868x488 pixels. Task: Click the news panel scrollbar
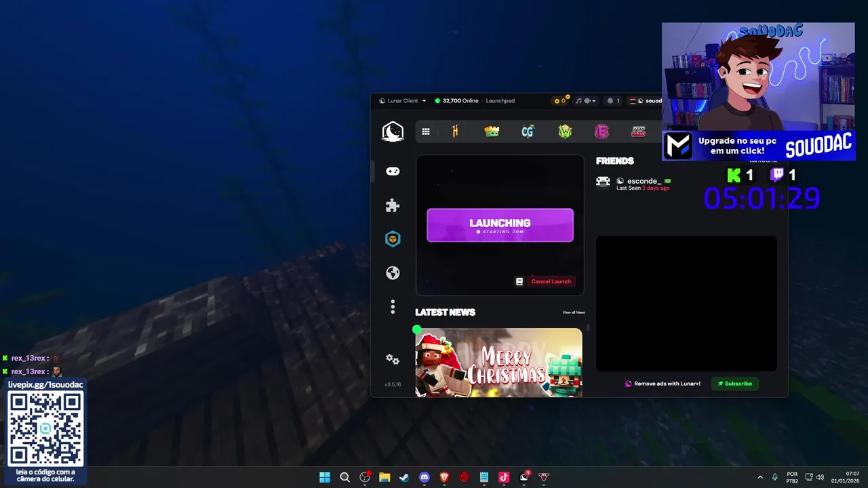coord(588,328)
